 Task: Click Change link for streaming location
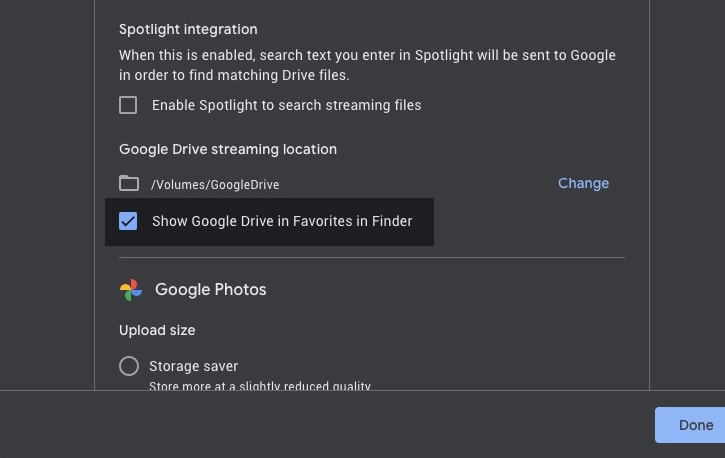tap(583, 183)
